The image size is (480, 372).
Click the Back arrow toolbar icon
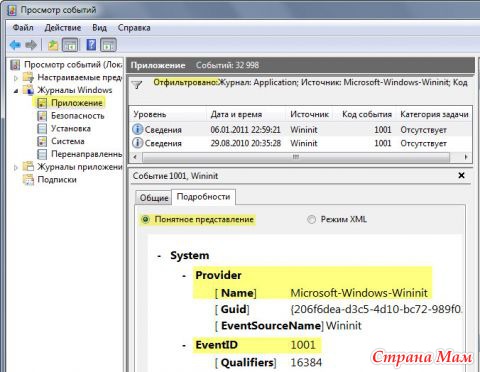15,45
